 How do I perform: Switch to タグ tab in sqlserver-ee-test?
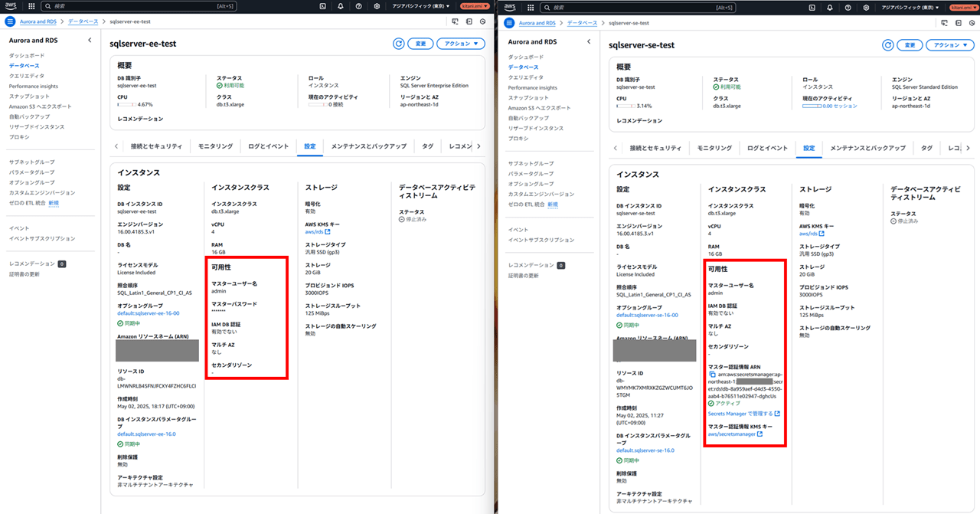coord(427,146)
